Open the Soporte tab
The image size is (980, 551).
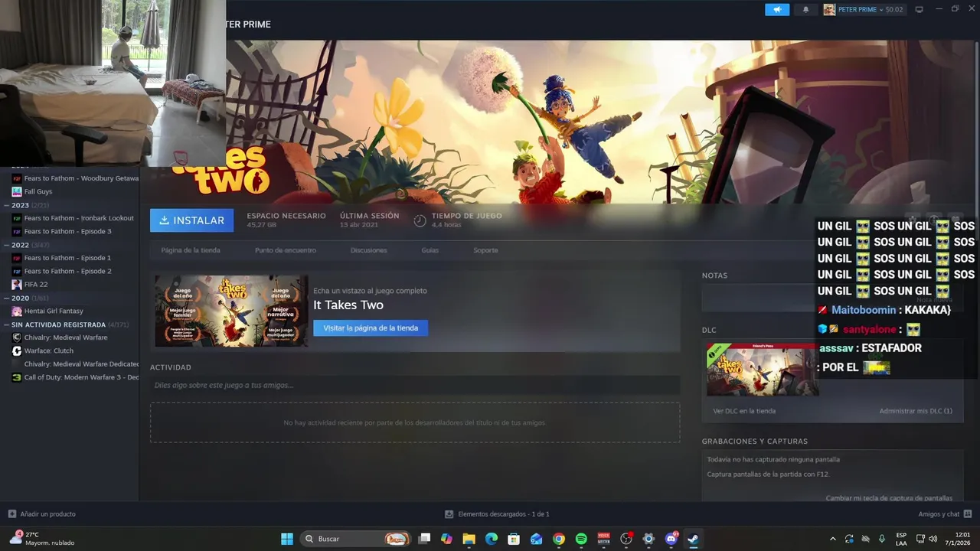pos(485,250)
